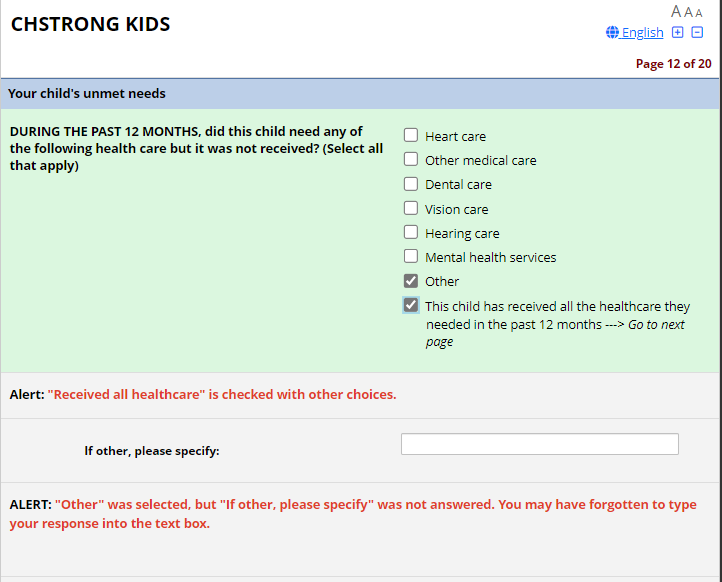Uncheck the Other checkbox
722x582 pixels.
point(411,281)
